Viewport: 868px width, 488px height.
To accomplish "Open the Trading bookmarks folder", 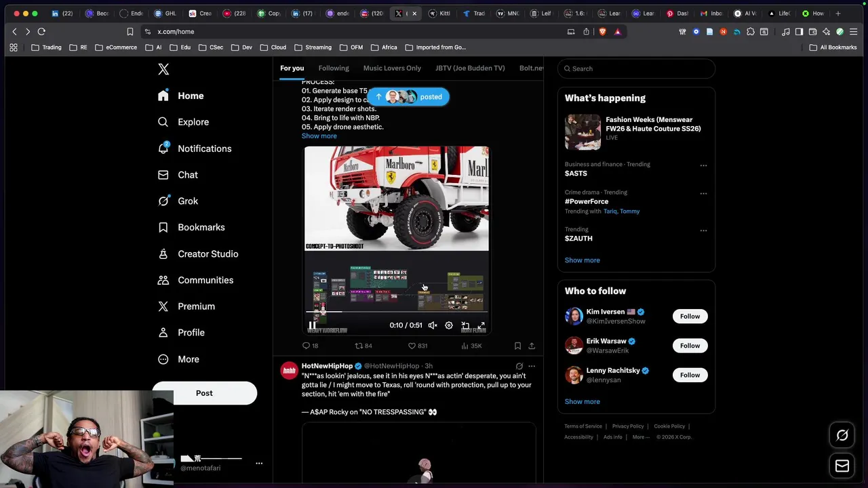I will point(46,47).
